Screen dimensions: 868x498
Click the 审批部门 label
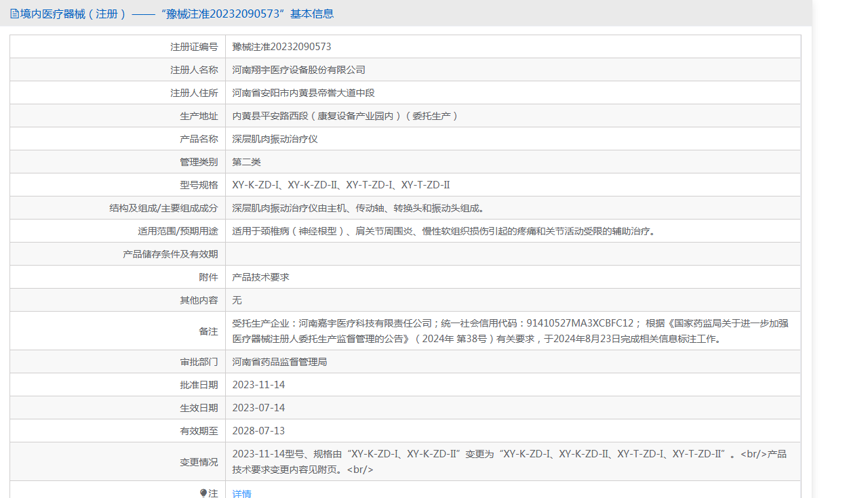(x=199, y=362)
